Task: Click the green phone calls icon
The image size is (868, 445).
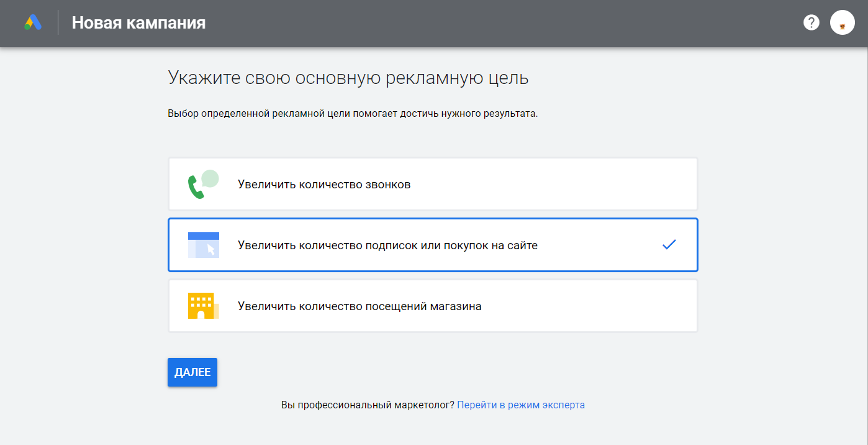Action: tap(203, 185)
